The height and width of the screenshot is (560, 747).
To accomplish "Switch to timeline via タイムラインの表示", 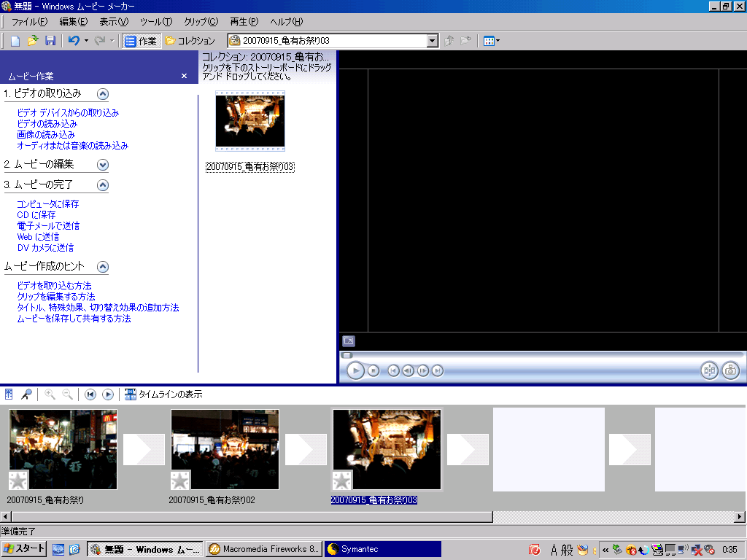I will (163, 394).
